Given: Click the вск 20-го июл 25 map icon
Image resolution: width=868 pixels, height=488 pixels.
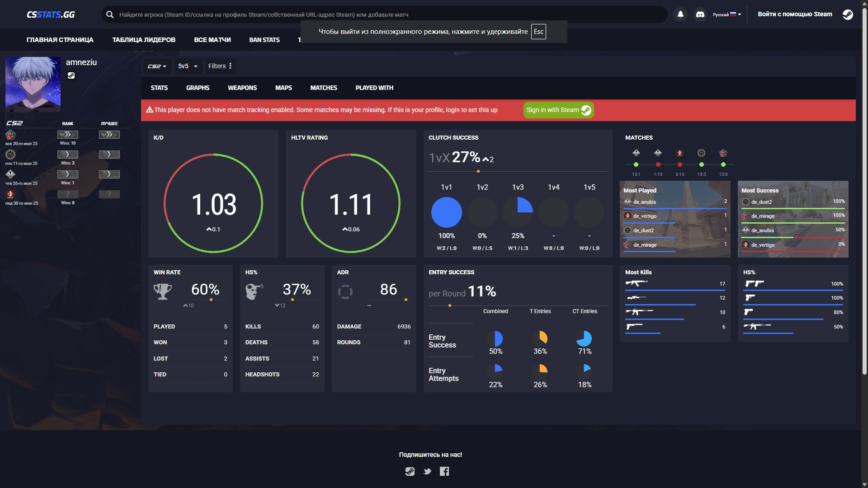Looking at the screenshot, I should [10, 135].
